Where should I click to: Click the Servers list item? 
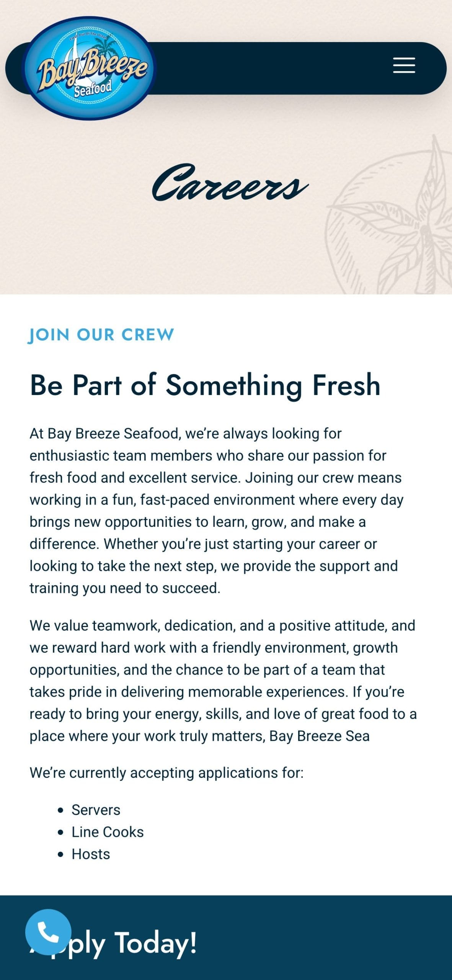pyautogui.click(x=96, y=810)
